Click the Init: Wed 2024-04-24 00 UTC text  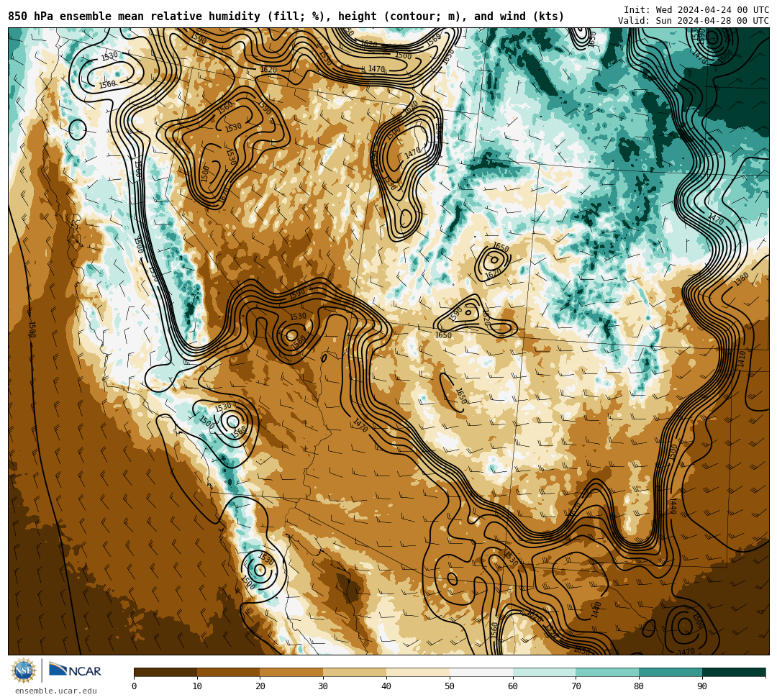696,10
